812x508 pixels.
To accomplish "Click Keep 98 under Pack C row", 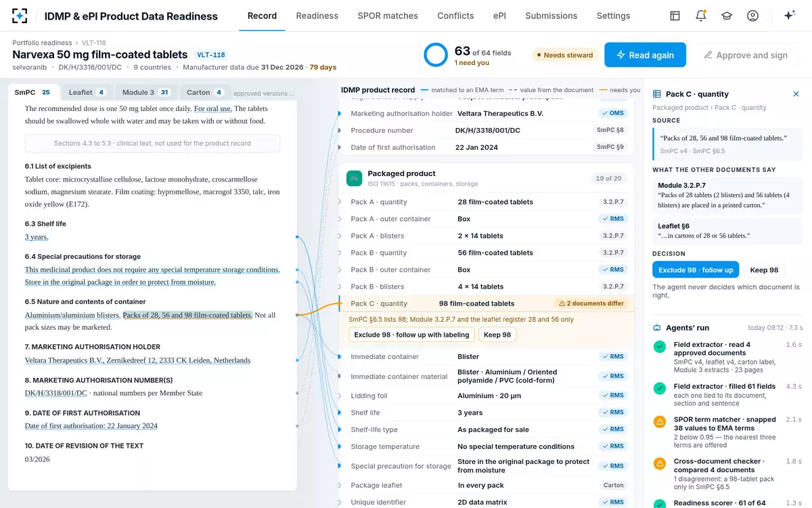I will click(x=497, y=335).
